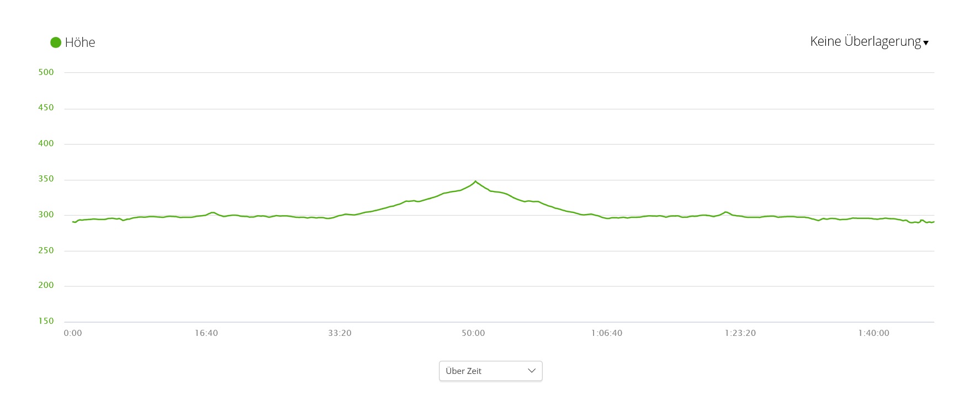Open the Über Zeit dropdown
980x401 pixels.
pyautogui.click(x=490, y=371)
